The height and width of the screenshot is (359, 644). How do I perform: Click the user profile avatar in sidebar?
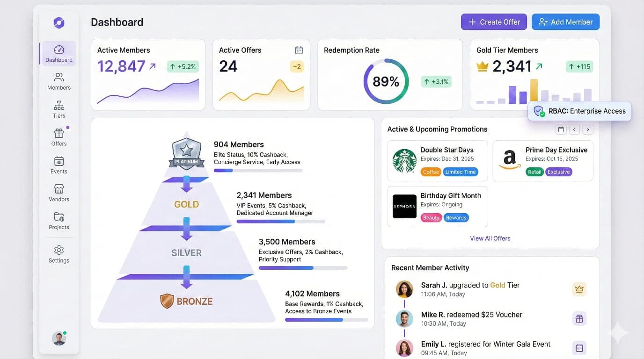59,338
